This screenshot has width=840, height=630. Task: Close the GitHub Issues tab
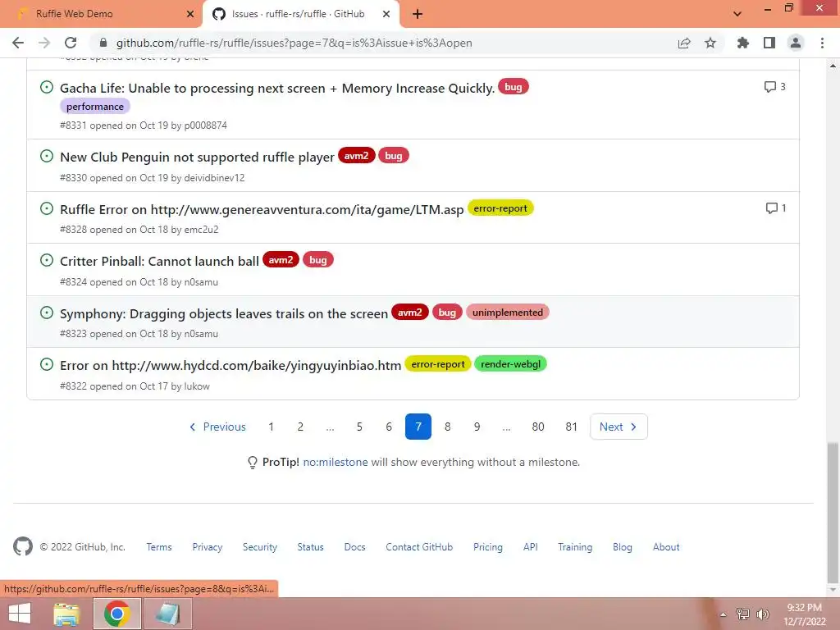click(x=386, y=14)
